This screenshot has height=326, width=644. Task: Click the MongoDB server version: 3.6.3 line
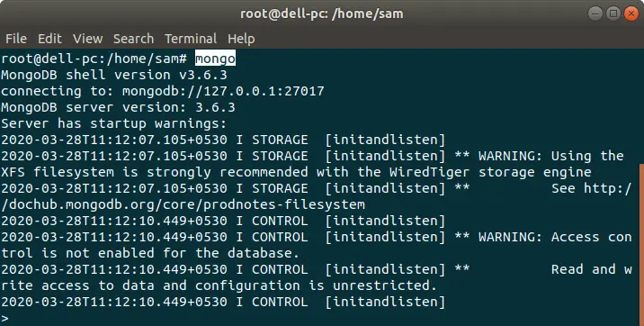pyautogui.click(x=119, y=107)
